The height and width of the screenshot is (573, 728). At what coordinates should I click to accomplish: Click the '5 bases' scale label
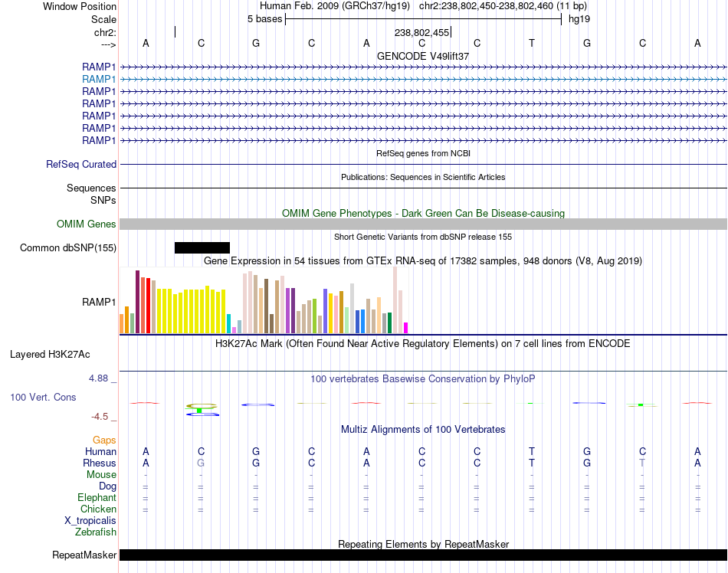coord(264,19)
